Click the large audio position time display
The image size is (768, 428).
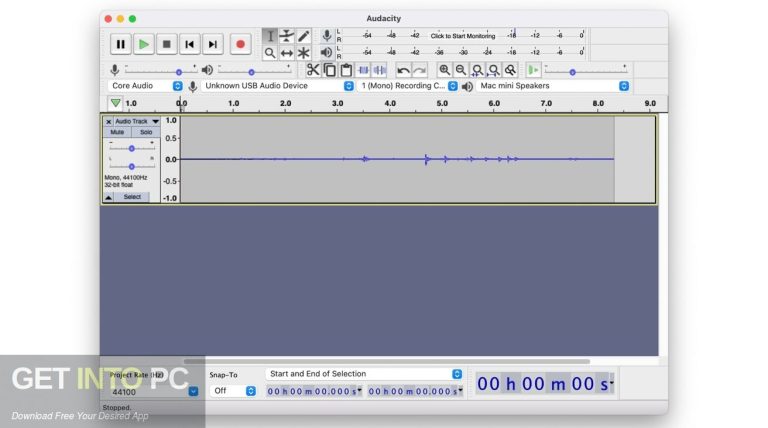pyautogui.click(x=545, y=383)
